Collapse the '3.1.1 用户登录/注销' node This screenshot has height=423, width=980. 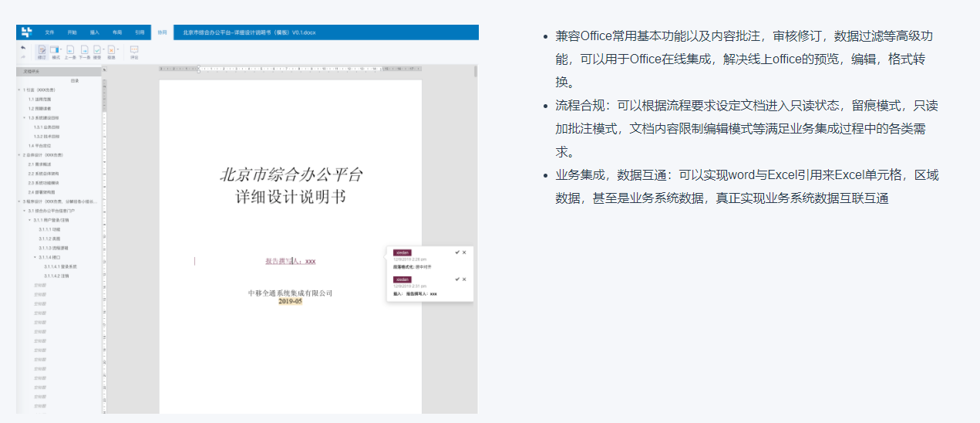pos(30,219)
